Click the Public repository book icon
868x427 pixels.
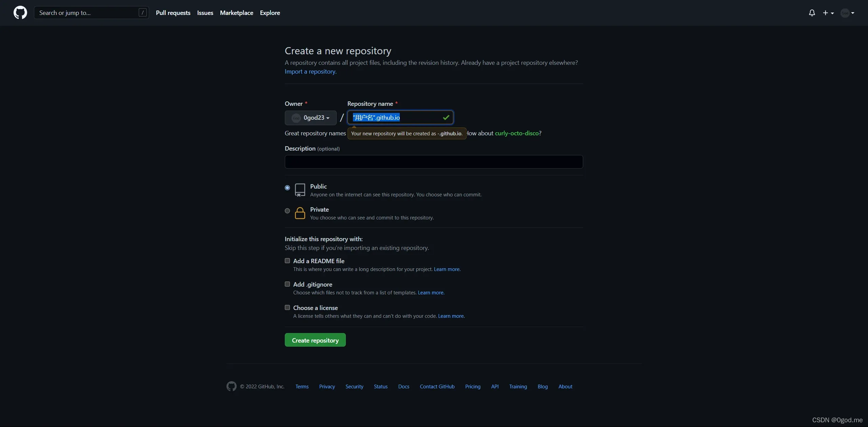tap(300, 190)
